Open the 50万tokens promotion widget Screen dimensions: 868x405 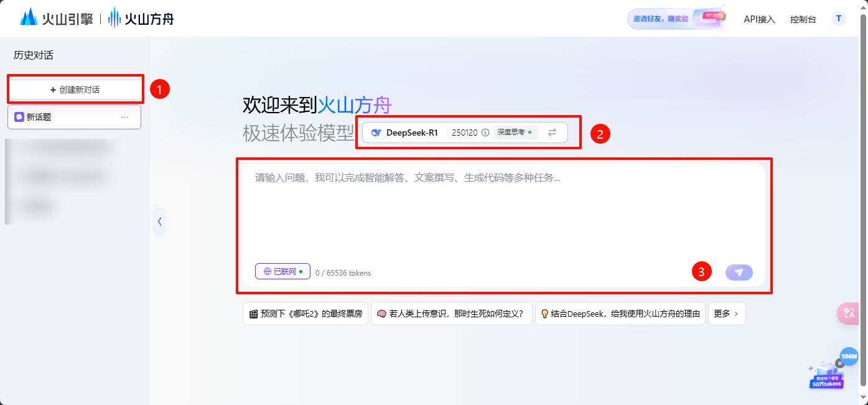click(826, 376)
